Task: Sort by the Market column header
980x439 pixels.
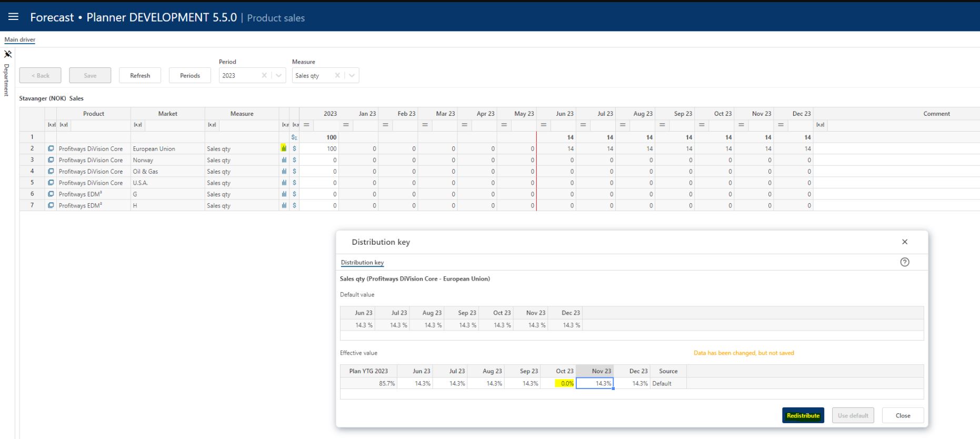Action: coord(168,113)
